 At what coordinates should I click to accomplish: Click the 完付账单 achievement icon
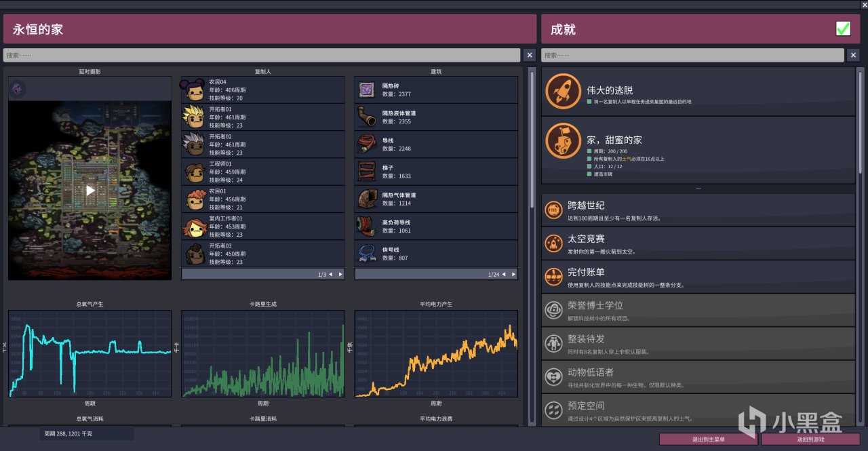554,276
